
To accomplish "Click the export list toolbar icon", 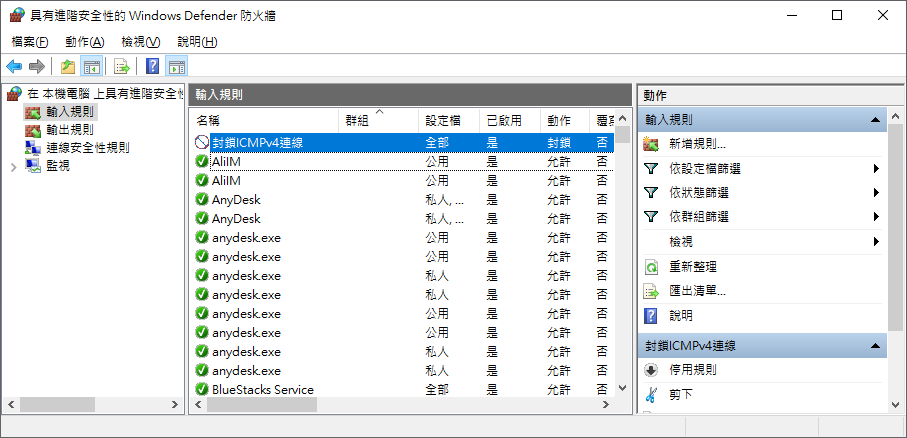I will (x=122, y=67).
